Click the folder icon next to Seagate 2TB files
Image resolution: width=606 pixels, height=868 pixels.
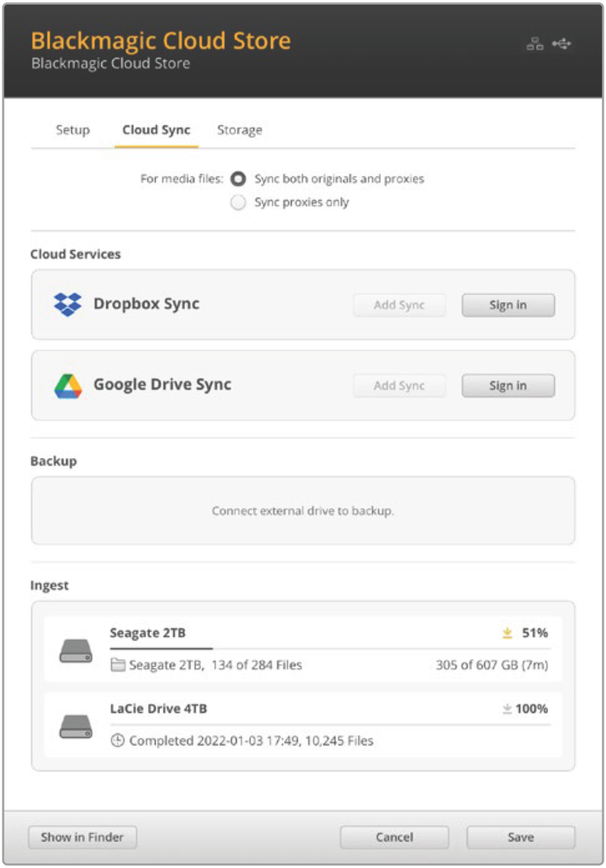point(117,665)
